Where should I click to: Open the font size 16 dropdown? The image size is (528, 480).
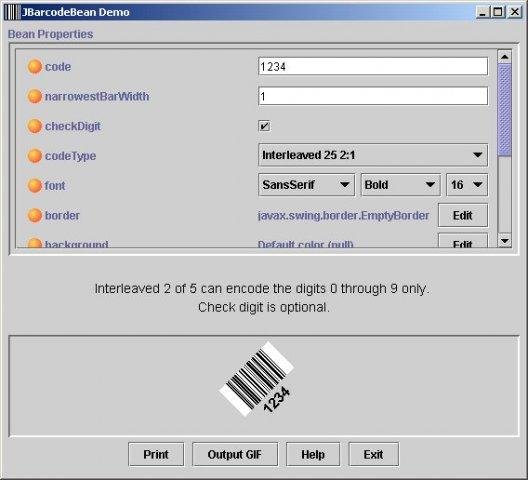[x=467, y=185]
